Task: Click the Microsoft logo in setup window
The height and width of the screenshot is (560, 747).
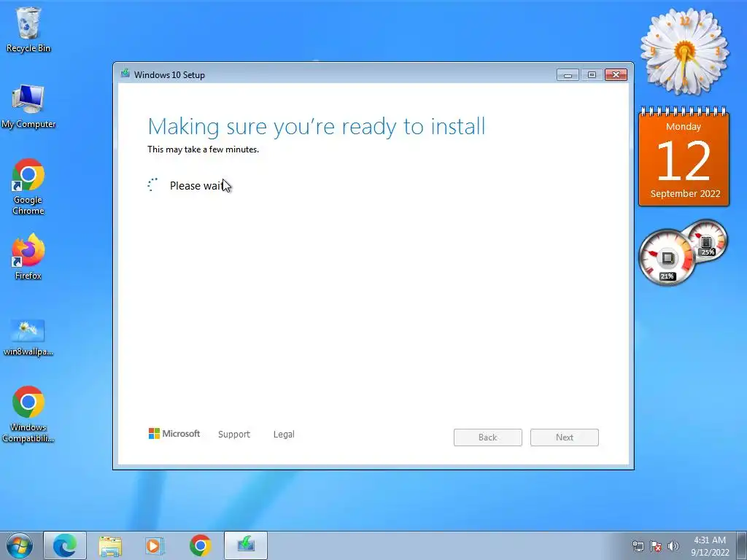Action: (x=174, y=433)
